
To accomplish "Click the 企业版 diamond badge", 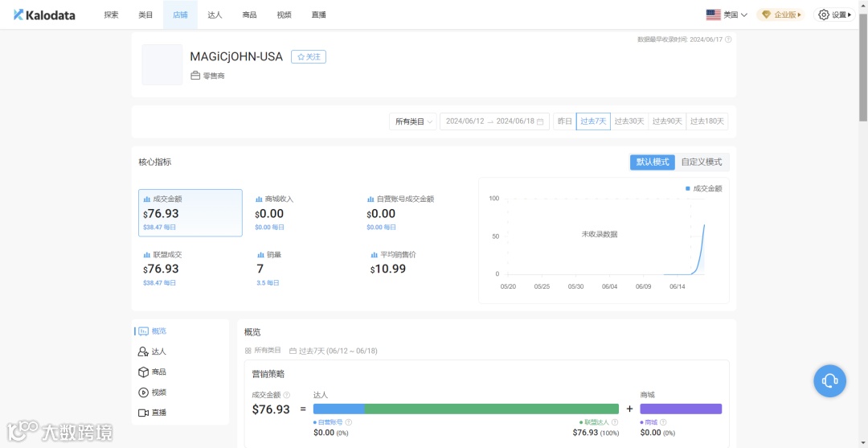I will (780, 15).
